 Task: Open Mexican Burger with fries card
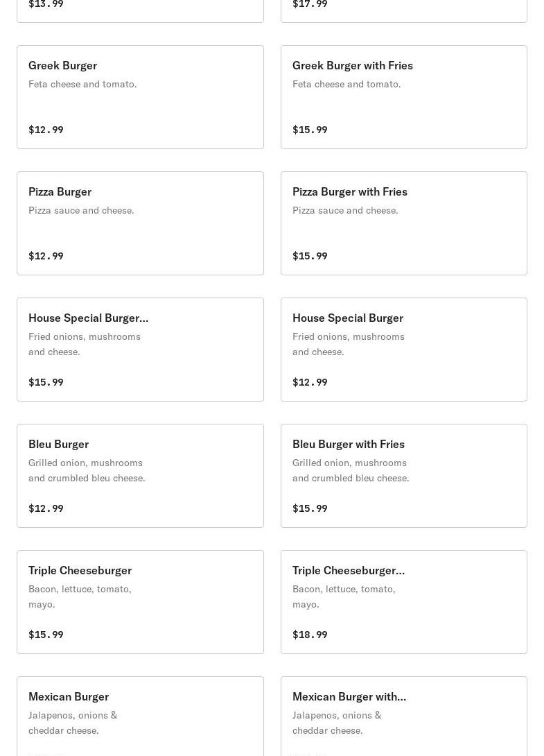[x=404, y=716]
